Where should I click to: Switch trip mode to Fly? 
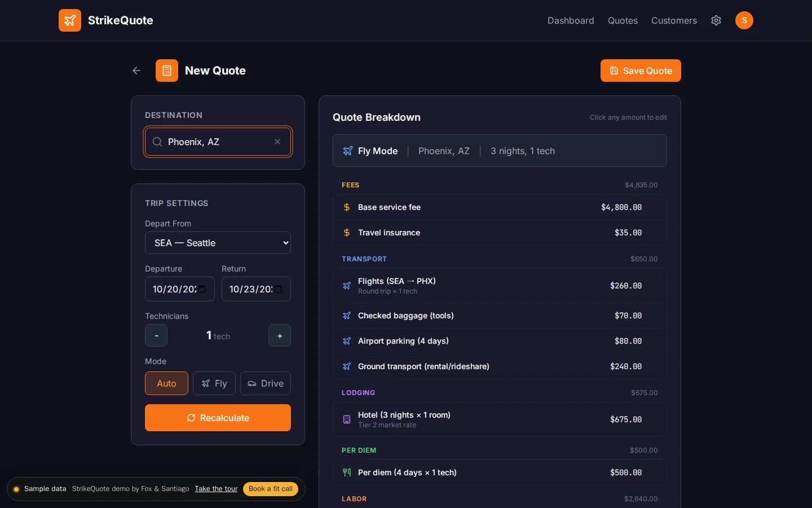[214, 383]
